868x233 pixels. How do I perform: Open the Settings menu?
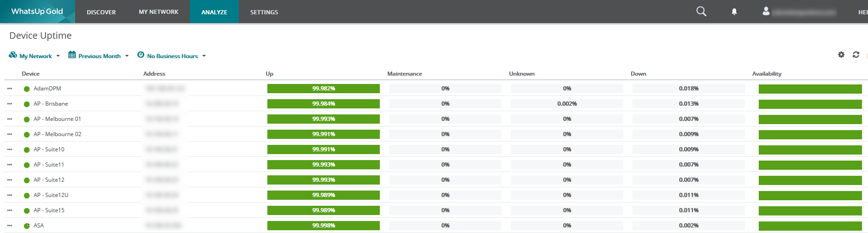click(264, 12)
